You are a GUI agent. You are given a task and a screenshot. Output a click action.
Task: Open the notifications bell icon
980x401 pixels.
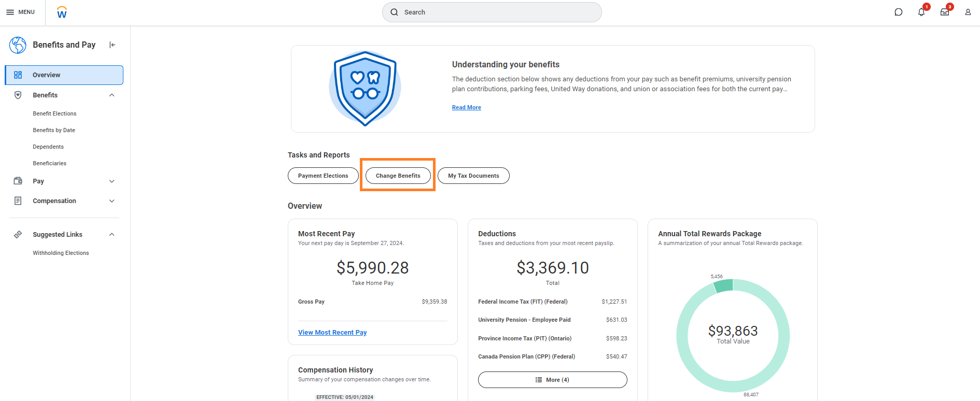tap(921, 12)
